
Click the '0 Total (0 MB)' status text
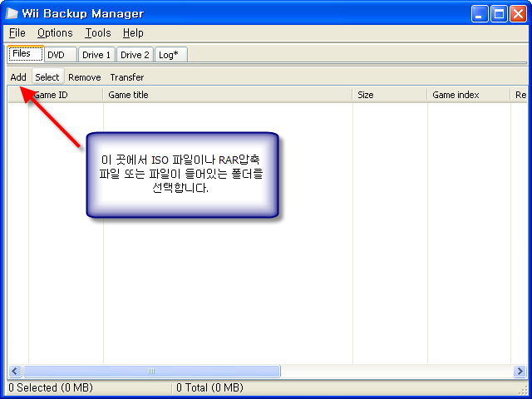click(209, 387)
